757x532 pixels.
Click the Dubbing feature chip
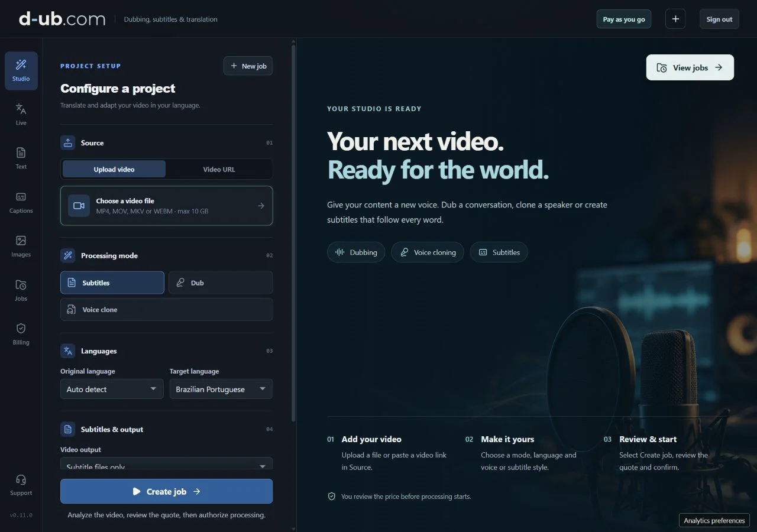[356, 252]
